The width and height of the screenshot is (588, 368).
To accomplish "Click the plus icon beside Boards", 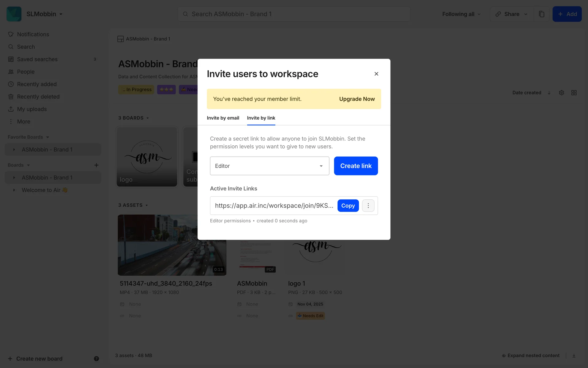I will coord(96,165).
